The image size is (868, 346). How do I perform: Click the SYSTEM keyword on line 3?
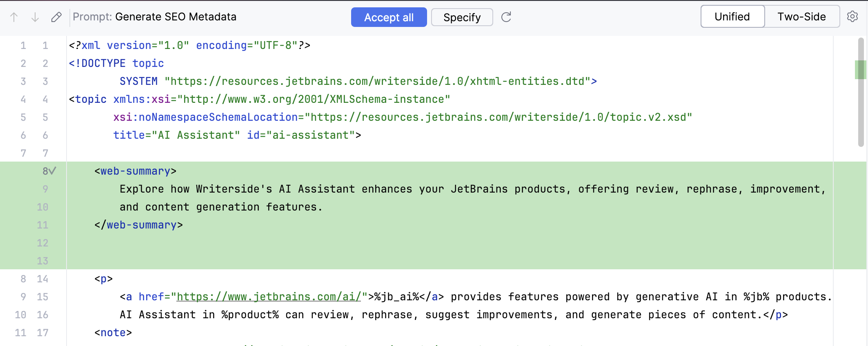coord(139,81)
